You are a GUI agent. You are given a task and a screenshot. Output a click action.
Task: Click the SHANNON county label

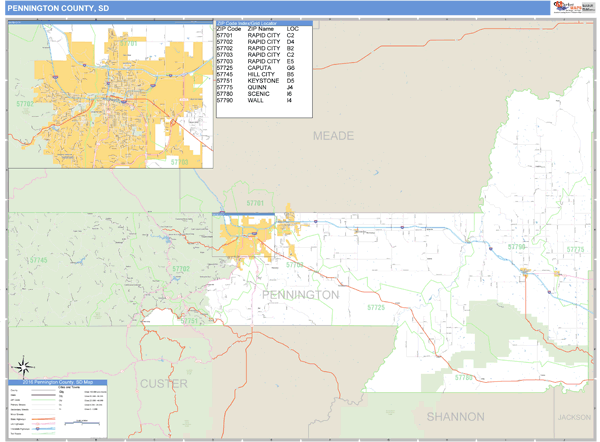click(x=455, y=417)
